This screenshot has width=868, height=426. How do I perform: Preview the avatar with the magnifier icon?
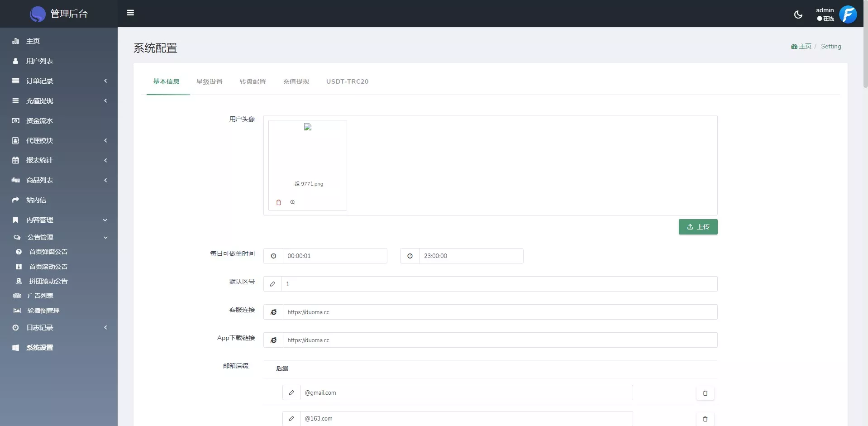[x=293, y=202]
